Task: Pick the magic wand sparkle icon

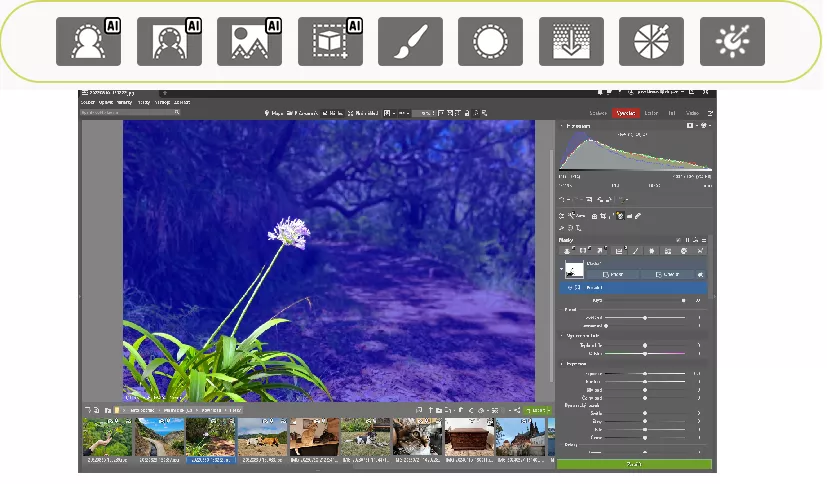Action: [732, 42]
